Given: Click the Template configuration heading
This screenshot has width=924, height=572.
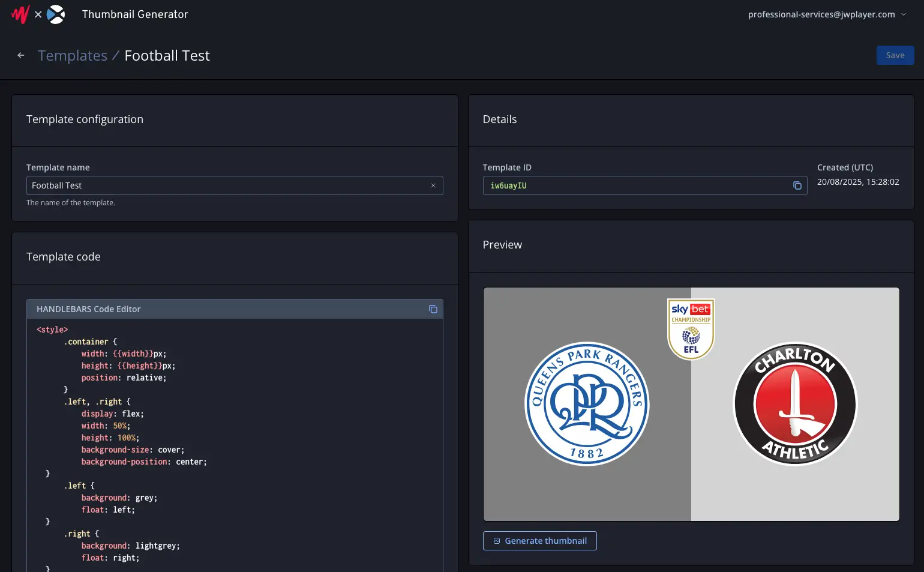Looking at the screenshot, I should [x=85, y=119].
